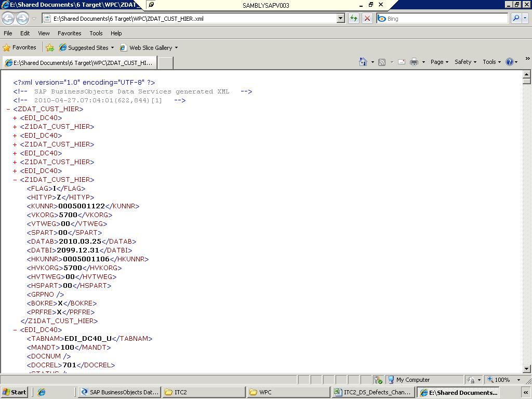Open the Edit menu
532x399 pixels.
coord(25,33)
